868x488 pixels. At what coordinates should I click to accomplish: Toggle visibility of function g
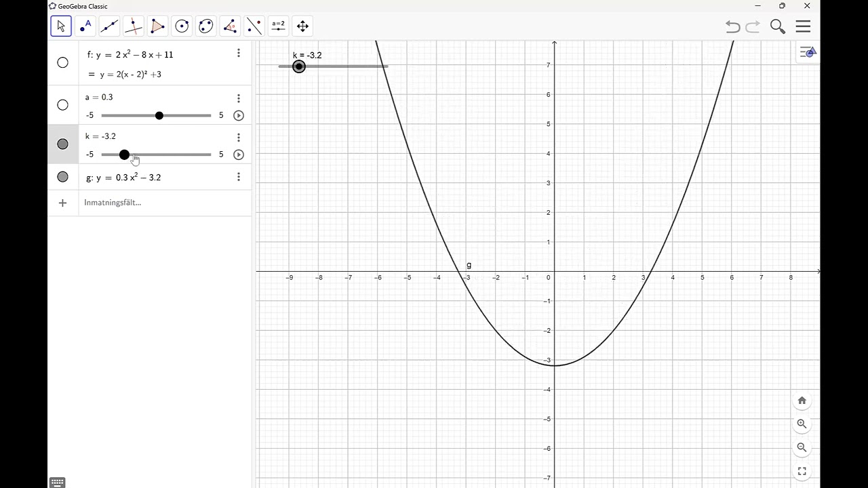[62, 177]
